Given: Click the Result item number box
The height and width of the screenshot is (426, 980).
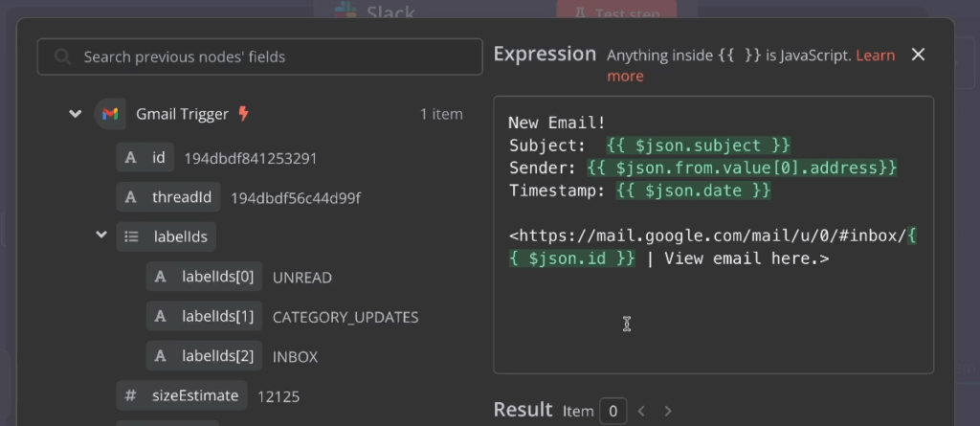Looking at the screenshot, I should 612,411.
